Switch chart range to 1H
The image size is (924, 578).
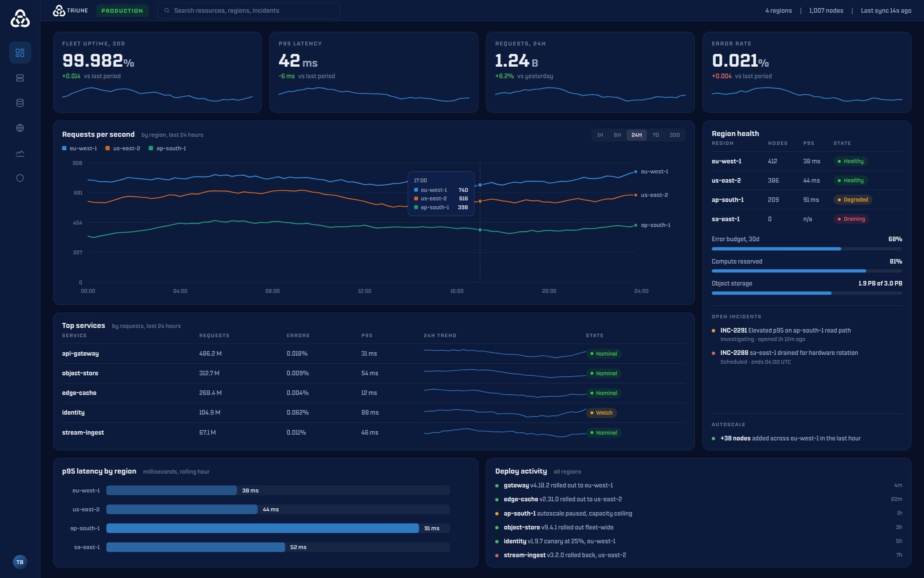pyautogui.click(x=600, y=135)
